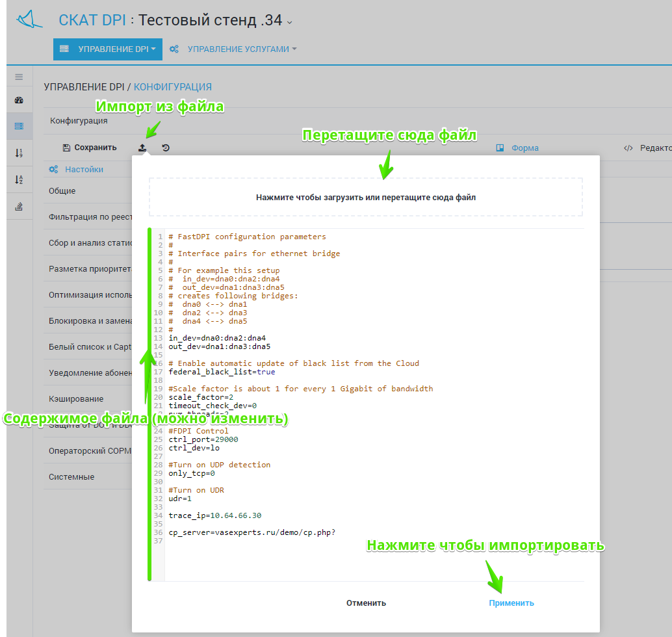Image resolution: width=672 pixels, height=637 pixels.
Task: Open the Тестовый стенд .34 selector chevron
Action: click(x=290, y=22)
